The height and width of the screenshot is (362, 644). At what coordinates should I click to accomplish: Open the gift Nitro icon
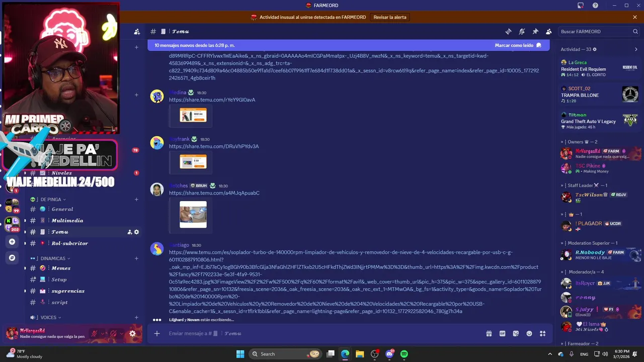pos(489,333)
